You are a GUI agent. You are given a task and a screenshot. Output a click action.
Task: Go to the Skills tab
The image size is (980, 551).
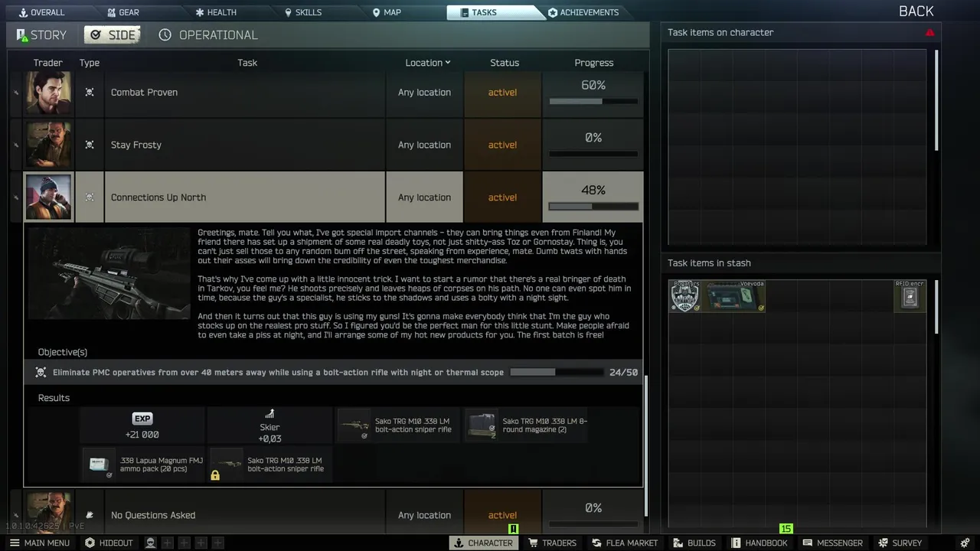point(302,12)
